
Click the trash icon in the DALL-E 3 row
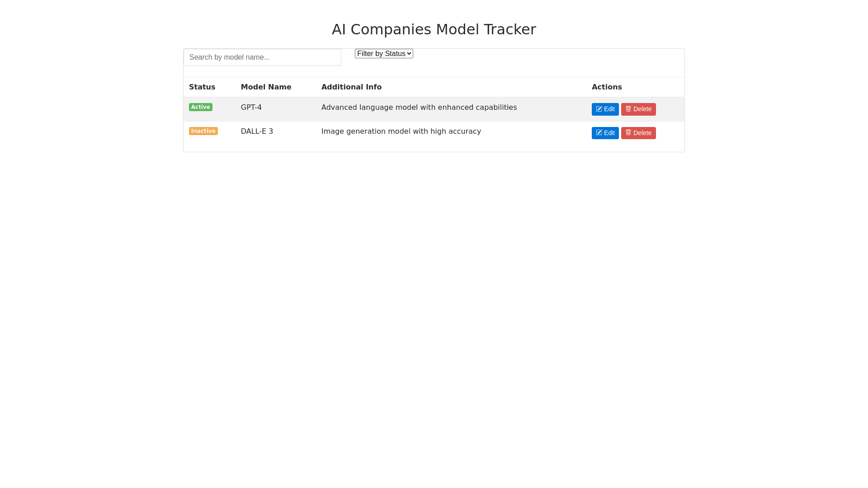[x=628, y=132]
